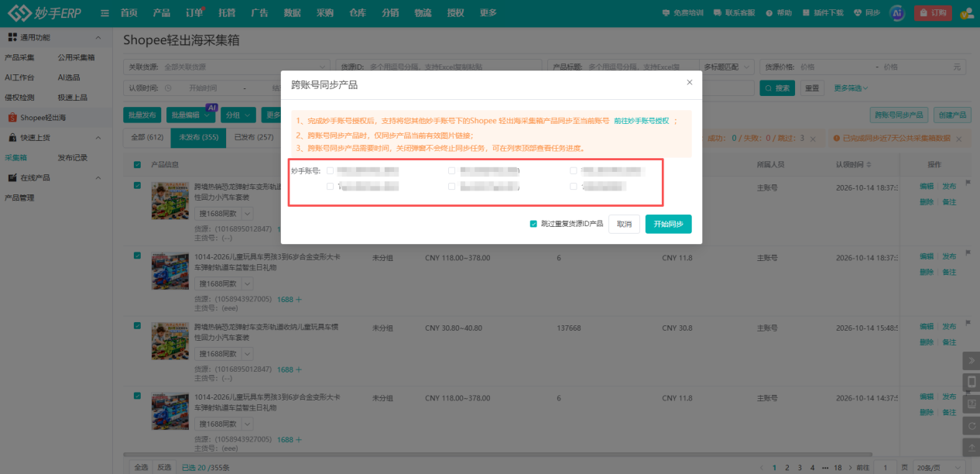This screenshot has width=980, height=474.
Task: Switch to the 已发布 (257) tab
Action: tap(254, 138)
